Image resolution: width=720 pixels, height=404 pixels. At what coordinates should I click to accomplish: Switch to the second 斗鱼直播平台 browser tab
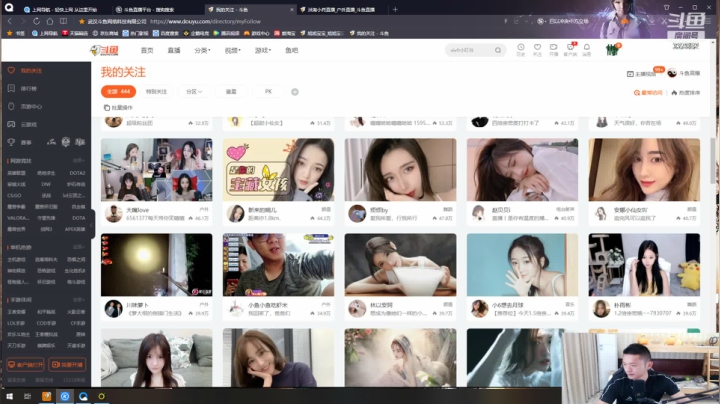pos(156,9)
